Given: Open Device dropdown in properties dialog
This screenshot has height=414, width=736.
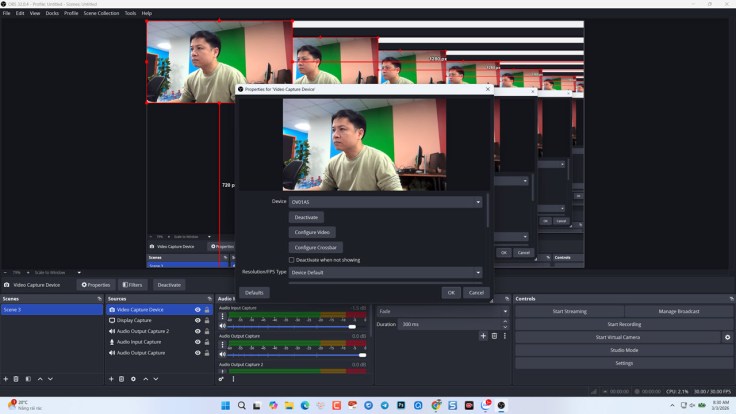Looking at the screenshot, I should (x=385, y=202).
